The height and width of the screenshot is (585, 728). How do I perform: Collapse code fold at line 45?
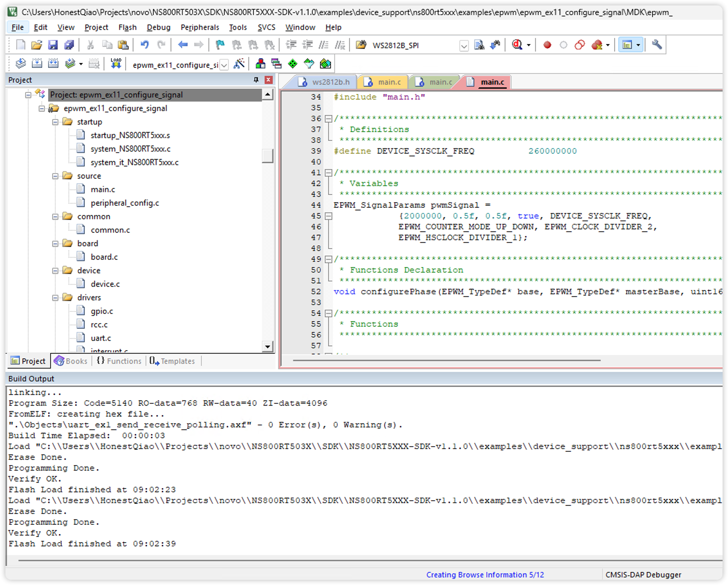point(328,216)
